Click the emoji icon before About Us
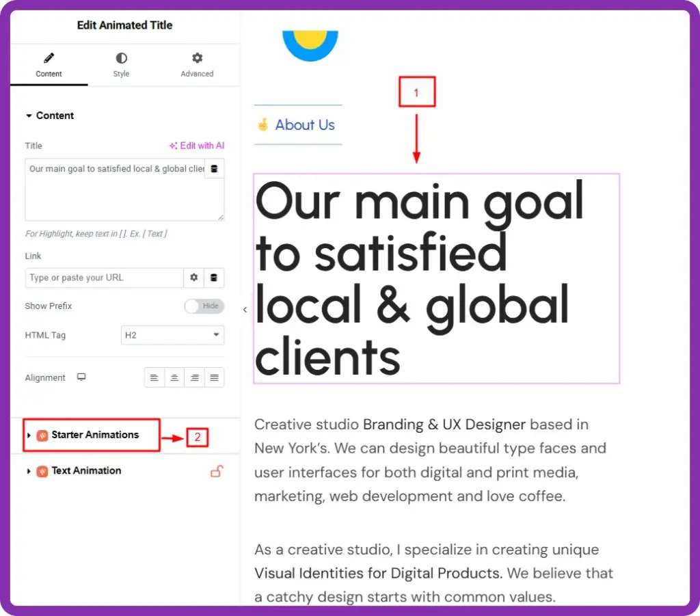This screenshot has height=616, width=700. 263,124
